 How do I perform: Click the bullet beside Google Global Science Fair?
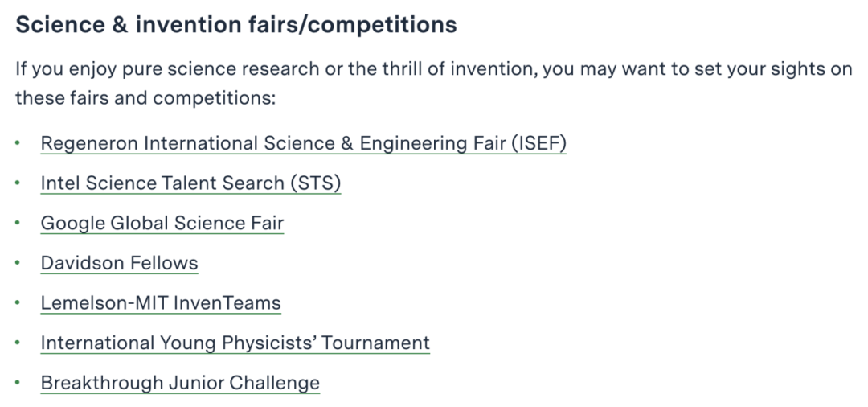coord(18,223)
